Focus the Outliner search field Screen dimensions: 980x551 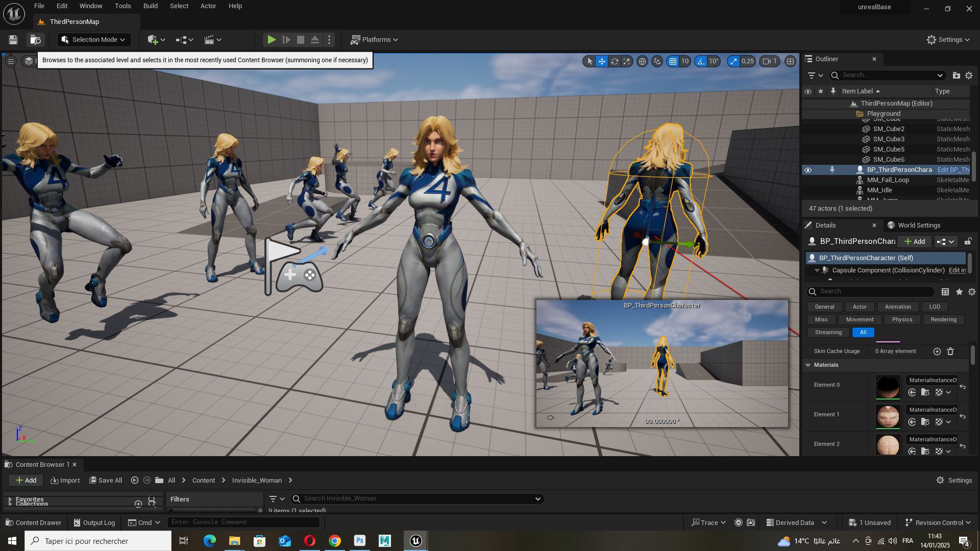[887, 76]
